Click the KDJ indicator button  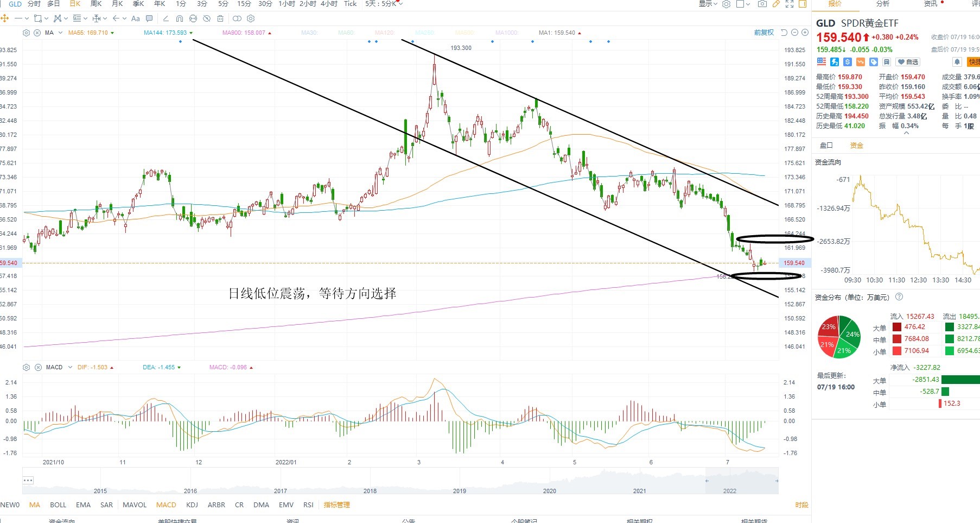point(192,505)
